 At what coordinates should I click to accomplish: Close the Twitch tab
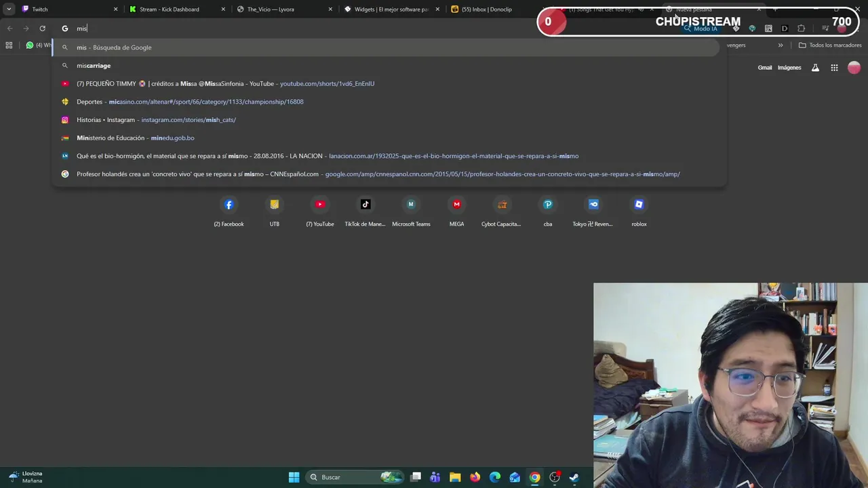coord(115,9)
